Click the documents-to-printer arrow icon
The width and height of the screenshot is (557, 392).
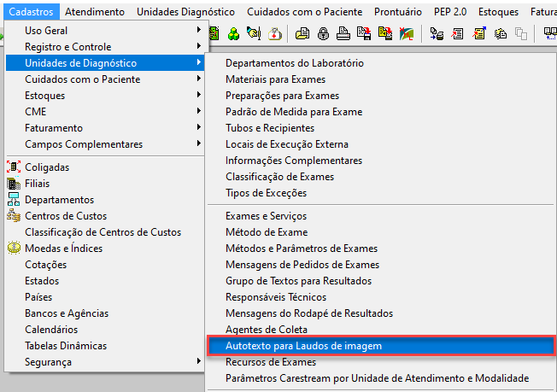click(x=437, y=34)
